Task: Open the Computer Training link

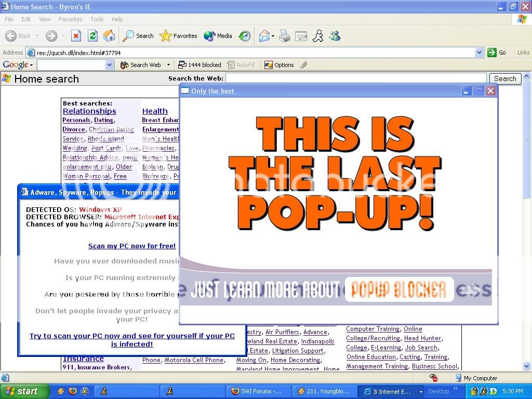Action: (x=373, y=329)
